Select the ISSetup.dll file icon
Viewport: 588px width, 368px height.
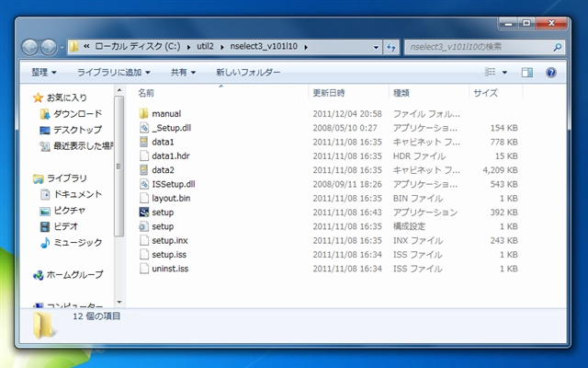(144, 184)
